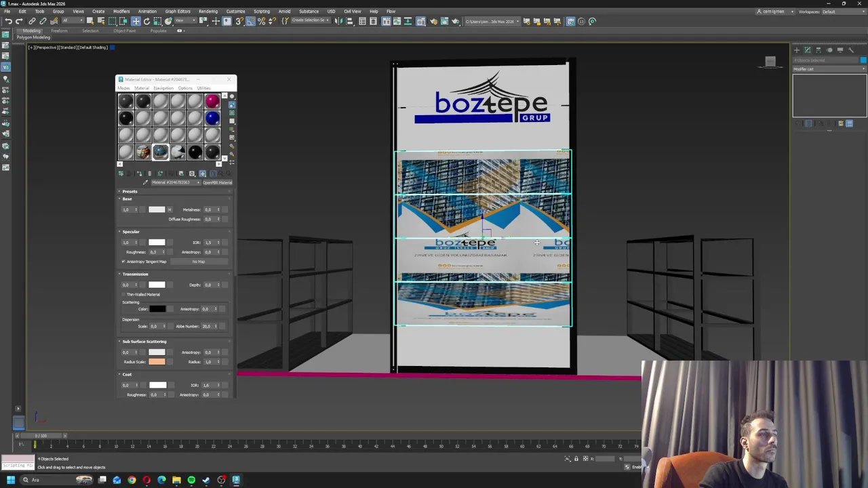Open the Hierarchy command panel tab
Screen dimensions: 868x488
818,49
